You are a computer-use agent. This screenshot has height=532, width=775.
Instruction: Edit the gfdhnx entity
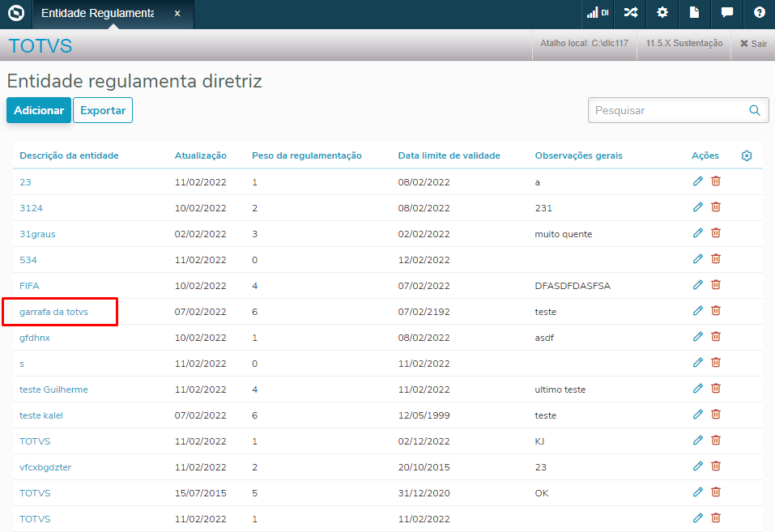click(698, 337)
